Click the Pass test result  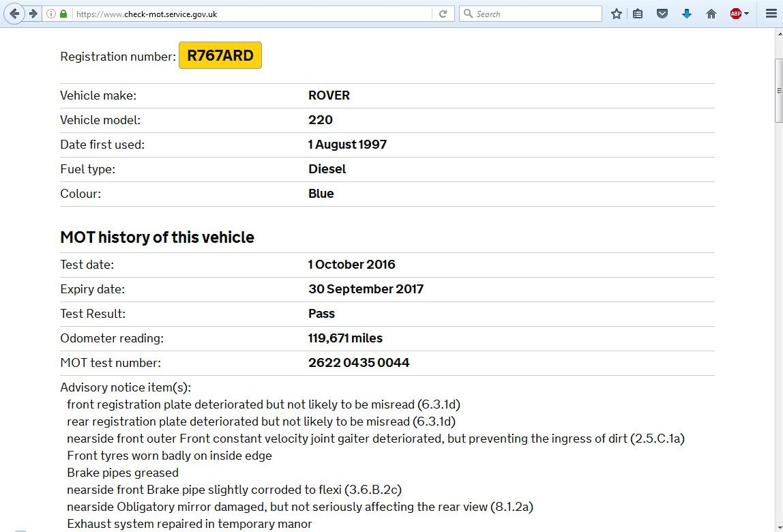322,313
